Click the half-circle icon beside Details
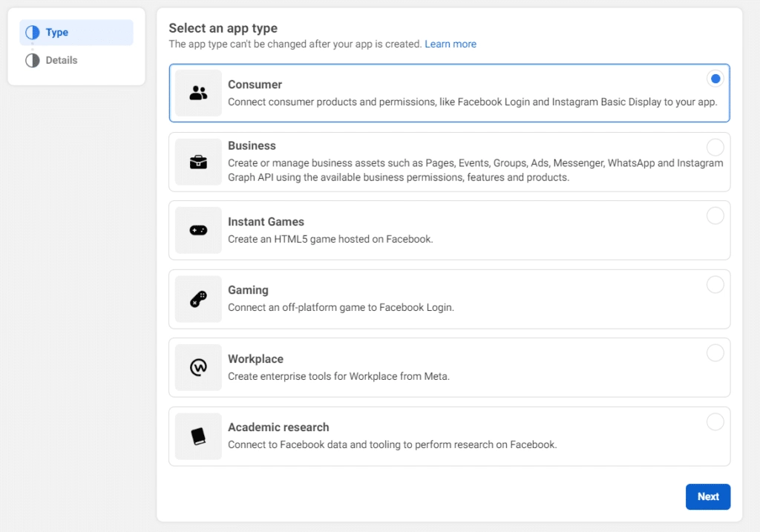760x532 pixels. pos(33,61)
